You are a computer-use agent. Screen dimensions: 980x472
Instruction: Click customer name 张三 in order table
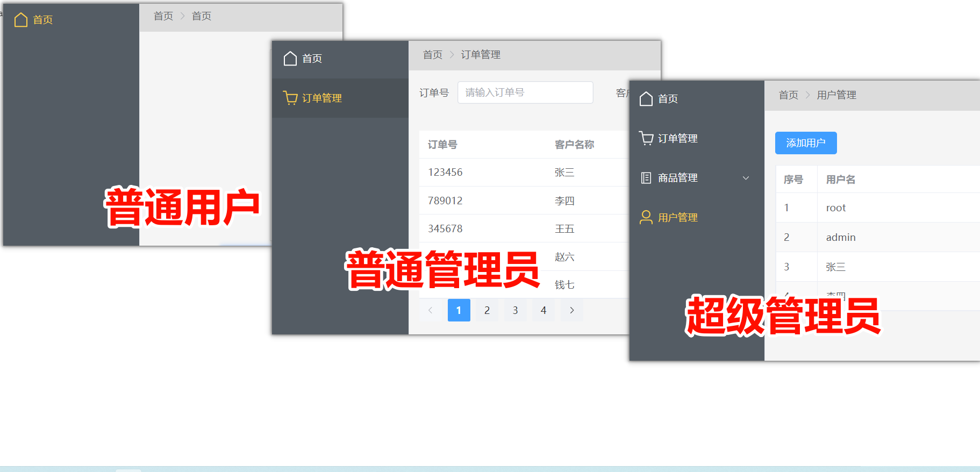[564, 173]
